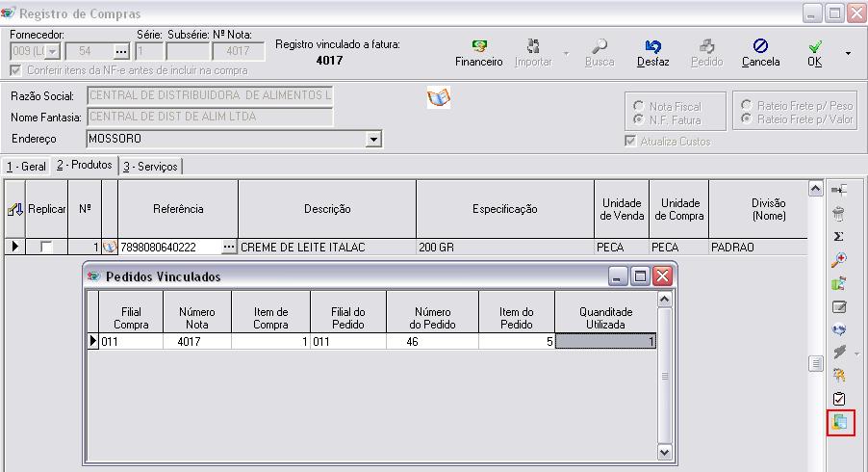Click the Desfaz undo button
The height and width of the screenshot is (472, 868).
tap(652, 52)
